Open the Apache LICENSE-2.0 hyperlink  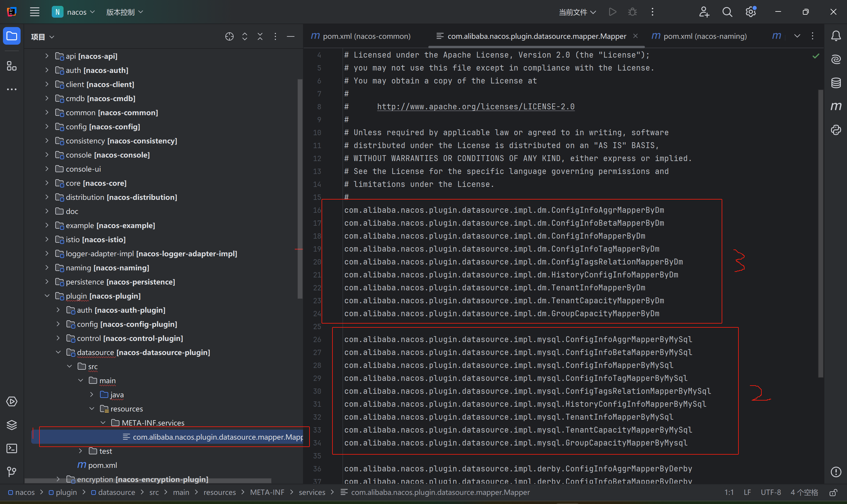(x=475, y=107)
